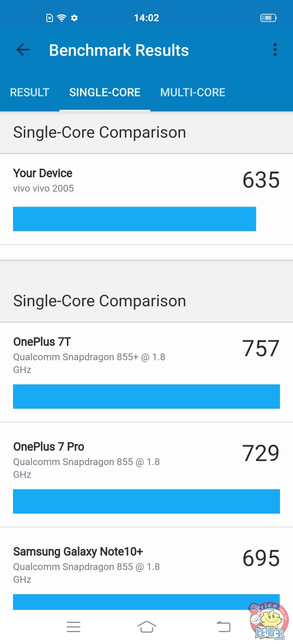
Task: Tap the OnePlus 7T score bar
Action: [146, 396]
